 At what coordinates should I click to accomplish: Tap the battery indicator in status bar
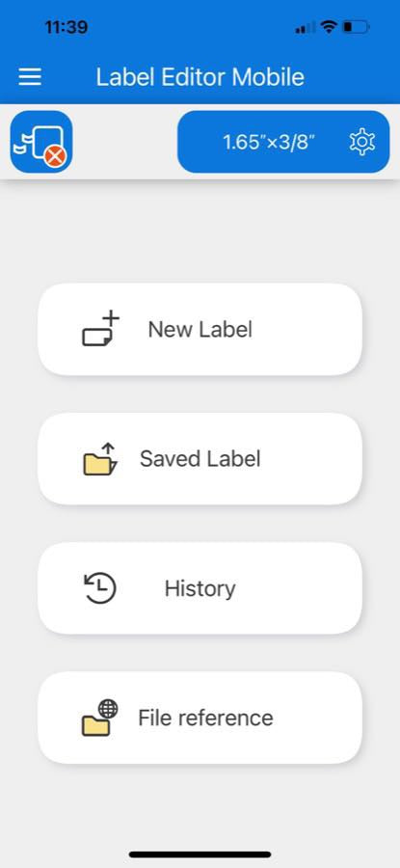pyautogui.click(x=357, y=27)
